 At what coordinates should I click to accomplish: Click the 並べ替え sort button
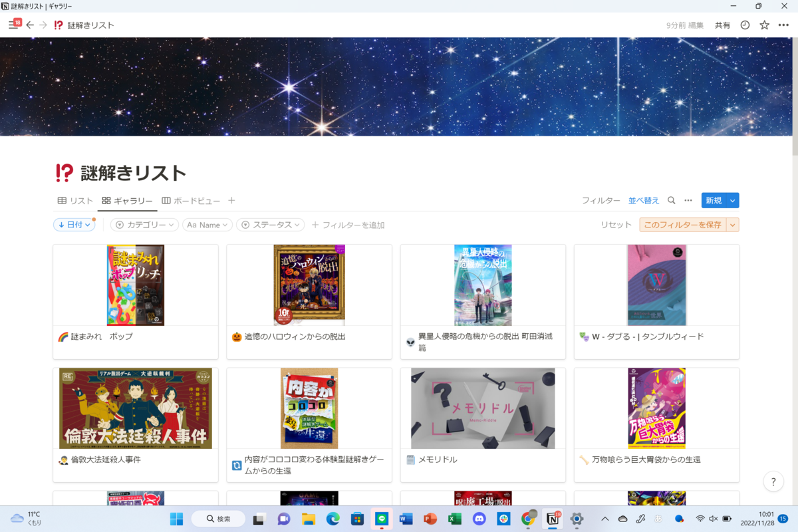coord(644,200)
